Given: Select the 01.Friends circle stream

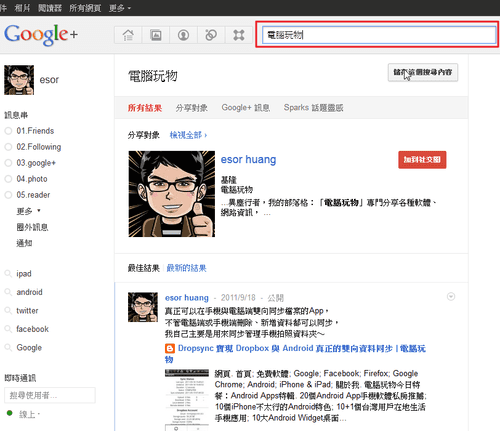Looking at the screenshot, I should point(35,131).
